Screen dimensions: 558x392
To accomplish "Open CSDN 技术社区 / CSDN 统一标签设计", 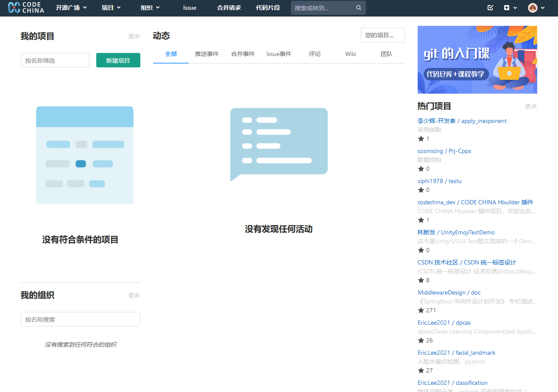I will click(x=467, y=262).
